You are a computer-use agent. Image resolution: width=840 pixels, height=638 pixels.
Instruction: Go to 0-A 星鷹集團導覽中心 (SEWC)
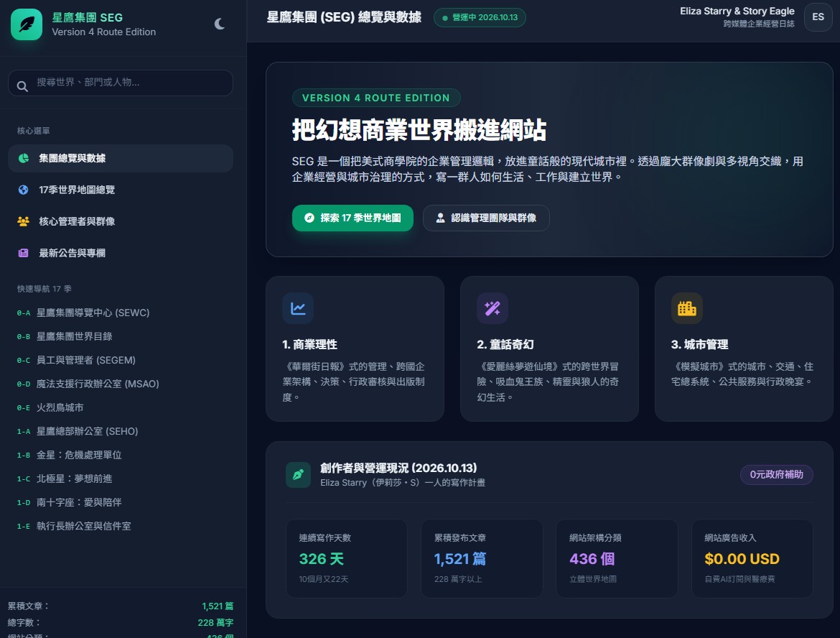click(121, 313)
